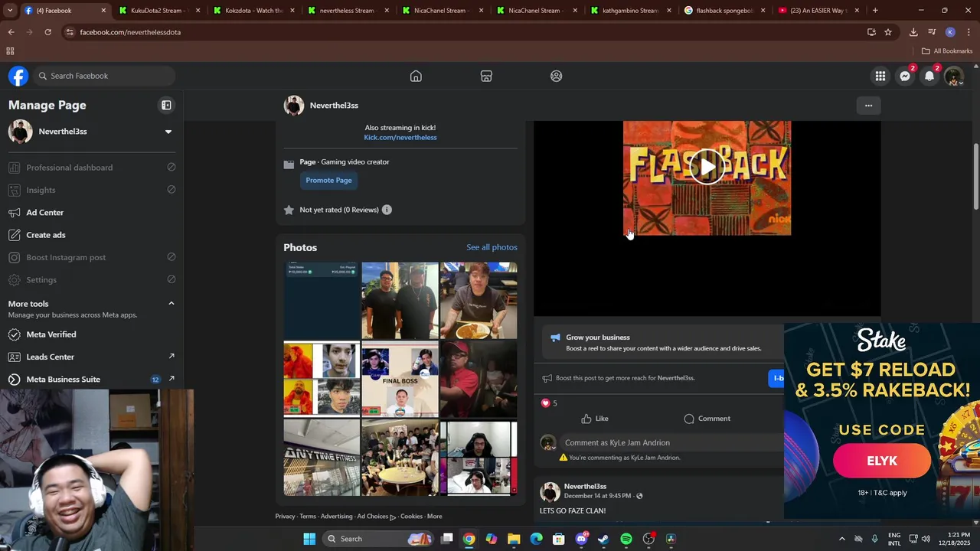The image size is (980, 551).
Task: Switch to nevertheless Stream tab
Action: pos(347,11)
